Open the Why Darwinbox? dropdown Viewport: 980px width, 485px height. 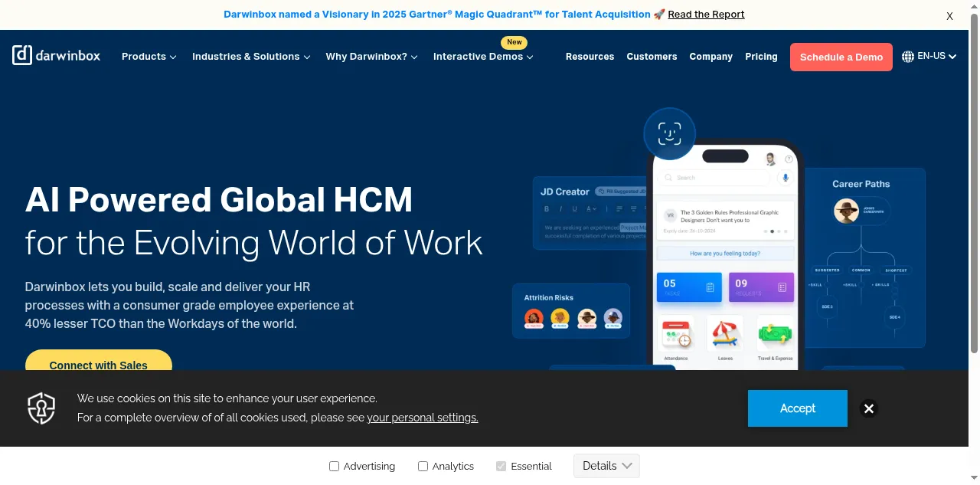pos(371,57)
